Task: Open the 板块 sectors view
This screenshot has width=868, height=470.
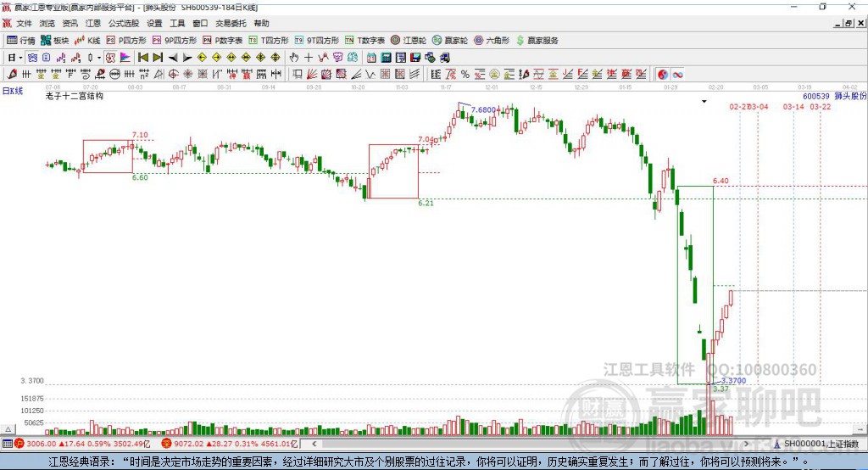Action: [55, 41]
